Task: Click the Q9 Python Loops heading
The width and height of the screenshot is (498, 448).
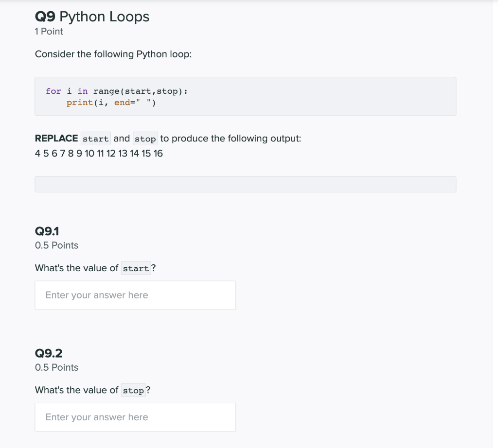Action: click(x=91, y=17)
